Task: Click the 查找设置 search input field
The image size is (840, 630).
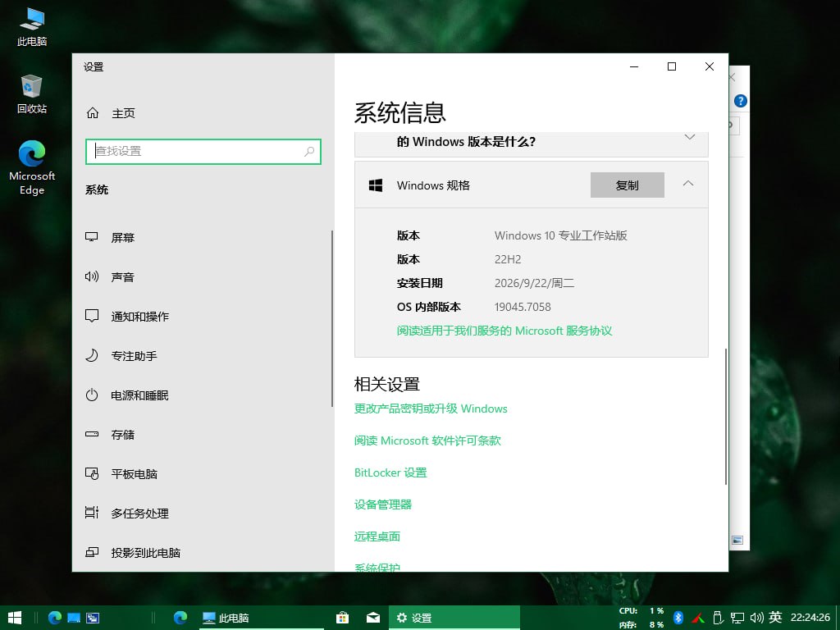Action: tap(203, 152)
